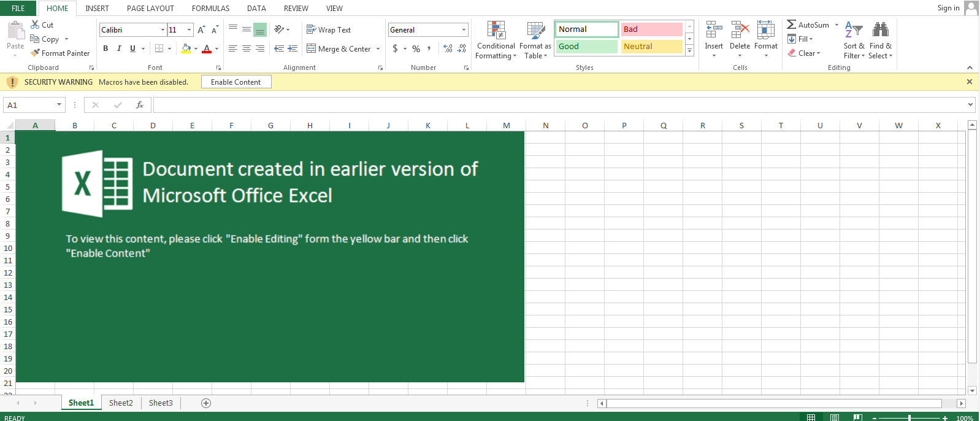Image resolution: width=980 pixels, height=421 pixels.
Task: Apply percent style format
Action: [416, 48]
